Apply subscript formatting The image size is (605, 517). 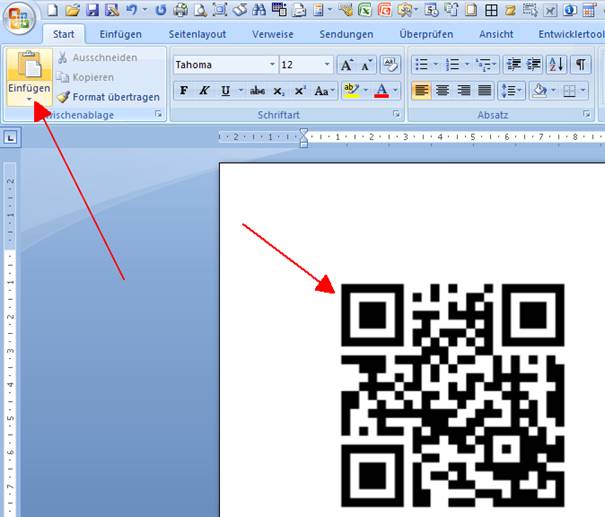(279, 91)
